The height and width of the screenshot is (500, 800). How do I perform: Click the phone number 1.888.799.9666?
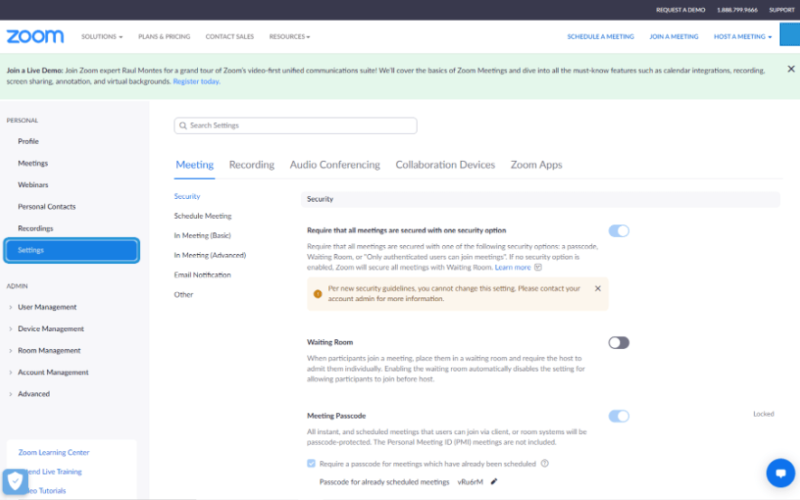(737, 10)
